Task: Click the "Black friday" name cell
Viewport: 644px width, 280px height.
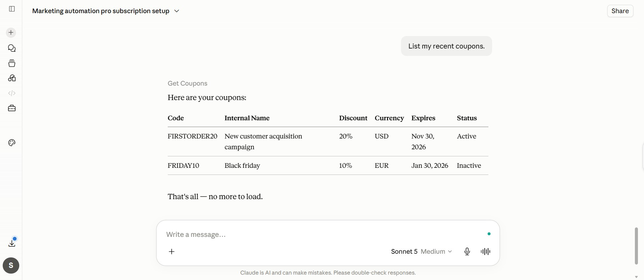Action: point(242,165)
